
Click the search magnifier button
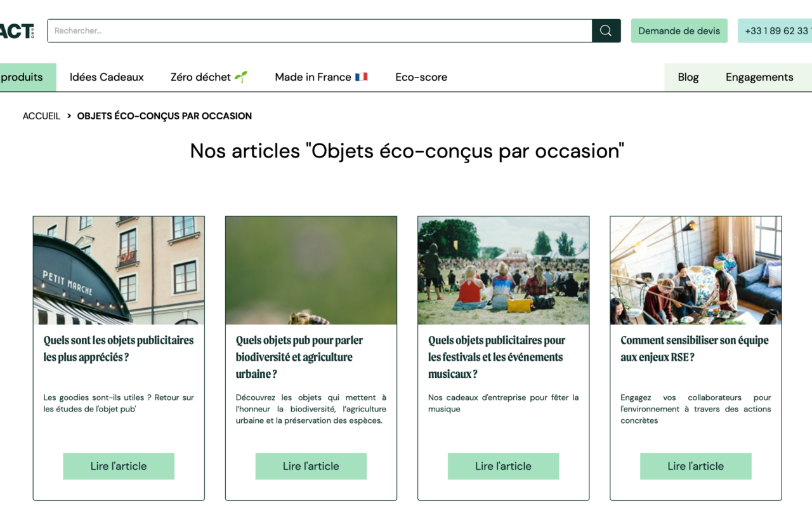tap(606, 30)
